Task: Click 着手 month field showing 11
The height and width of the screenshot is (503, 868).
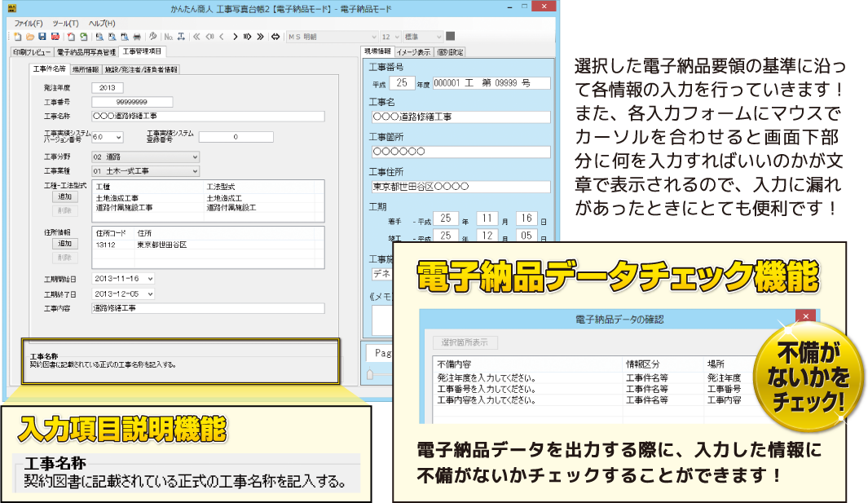Action: (487, 218)
